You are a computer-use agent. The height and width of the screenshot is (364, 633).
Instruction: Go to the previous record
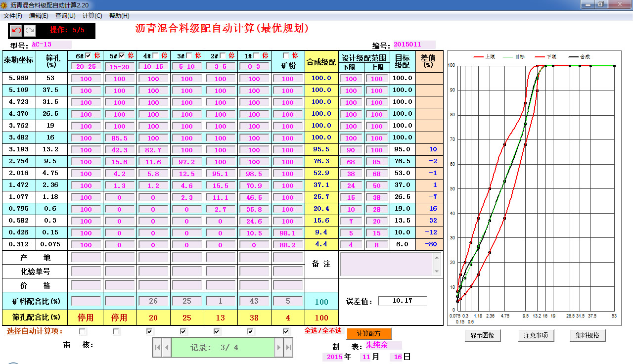click(167, 348)
